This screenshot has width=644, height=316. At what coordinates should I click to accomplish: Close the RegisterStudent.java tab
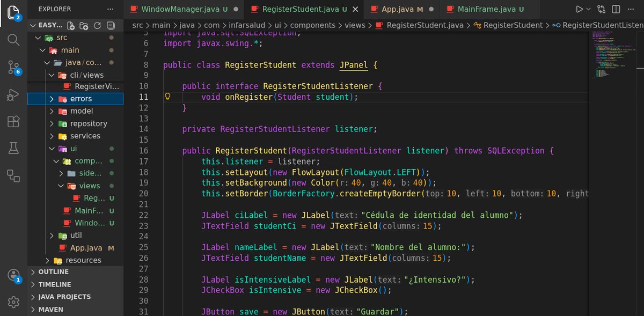356,9
